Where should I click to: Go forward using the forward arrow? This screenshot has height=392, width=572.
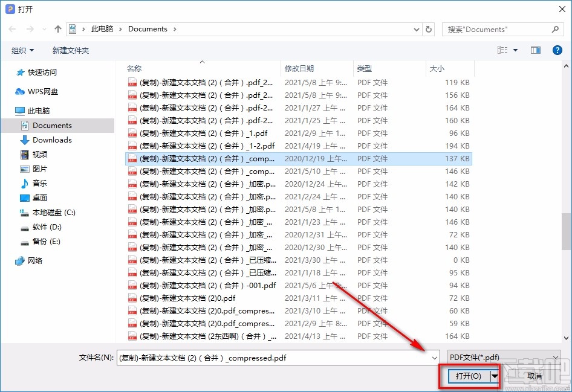pos(30,29)
